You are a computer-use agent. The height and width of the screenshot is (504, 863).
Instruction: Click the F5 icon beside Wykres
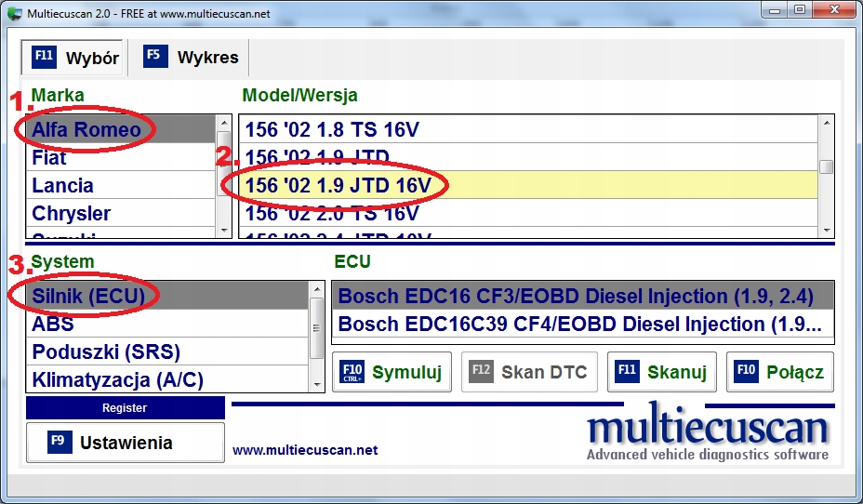click(155, 56)
